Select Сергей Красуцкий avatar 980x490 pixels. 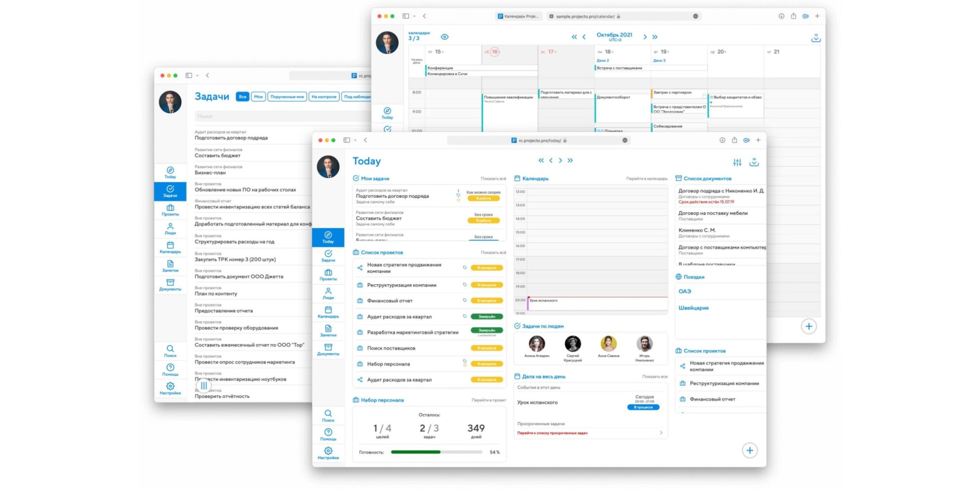[x=572, y=343]
